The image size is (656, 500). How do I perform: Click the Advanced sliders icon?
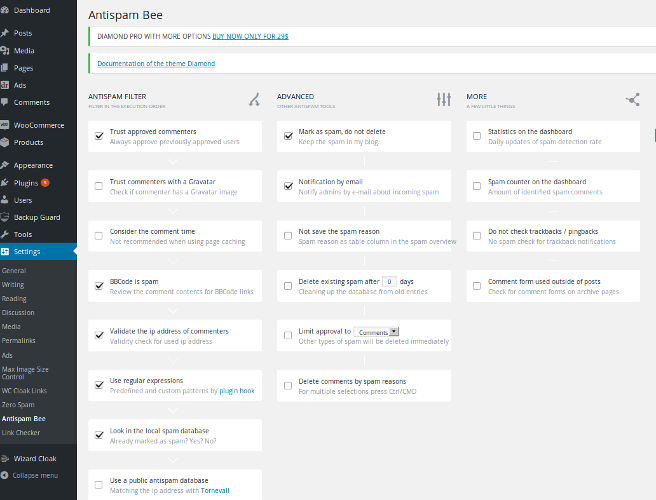pos(443,100)
